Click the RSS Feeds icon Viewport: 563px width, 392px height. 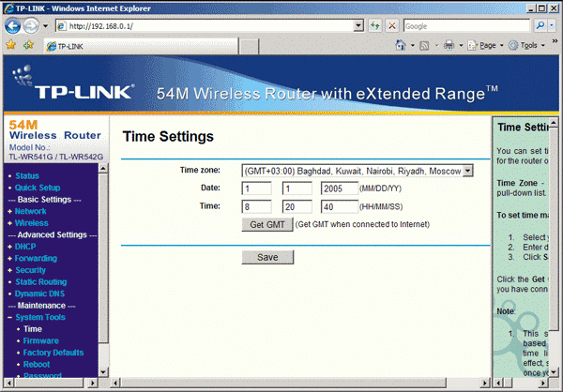tap(424, 46)
